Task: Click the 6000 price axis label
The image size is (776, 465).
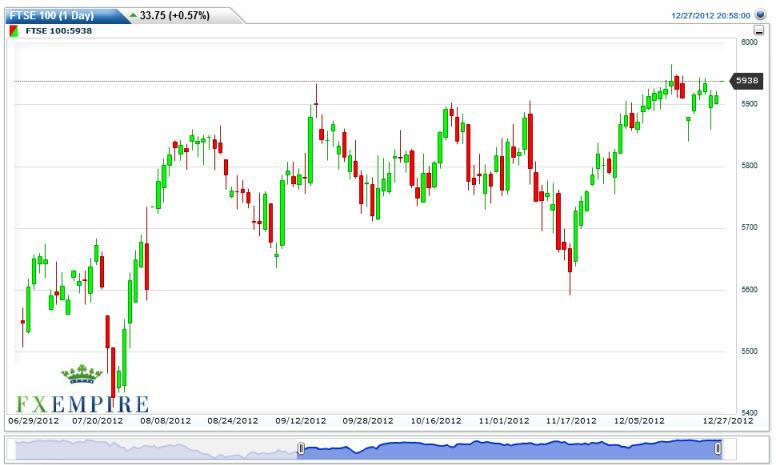Action: point(748,42)
